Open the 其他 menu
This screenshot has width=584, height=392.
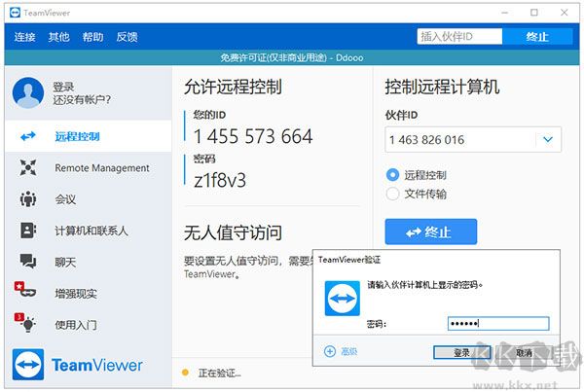pos(58,37)
